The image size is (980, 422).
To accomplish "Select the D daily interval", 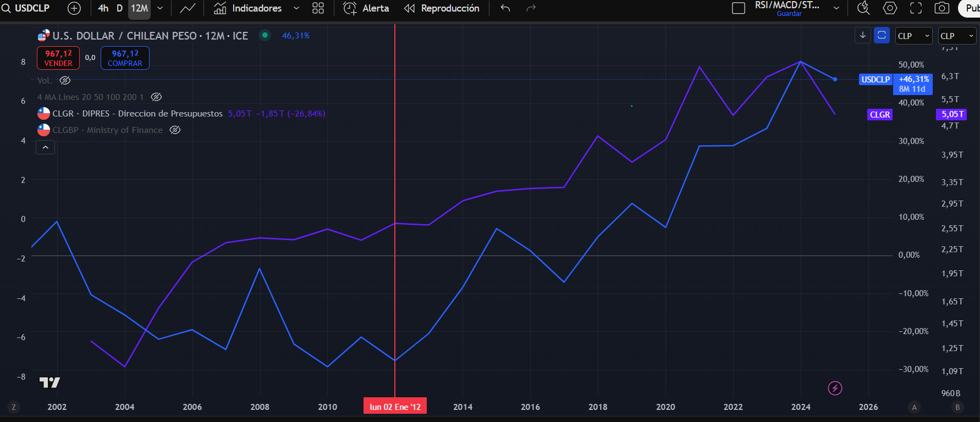I will [119, 8].
